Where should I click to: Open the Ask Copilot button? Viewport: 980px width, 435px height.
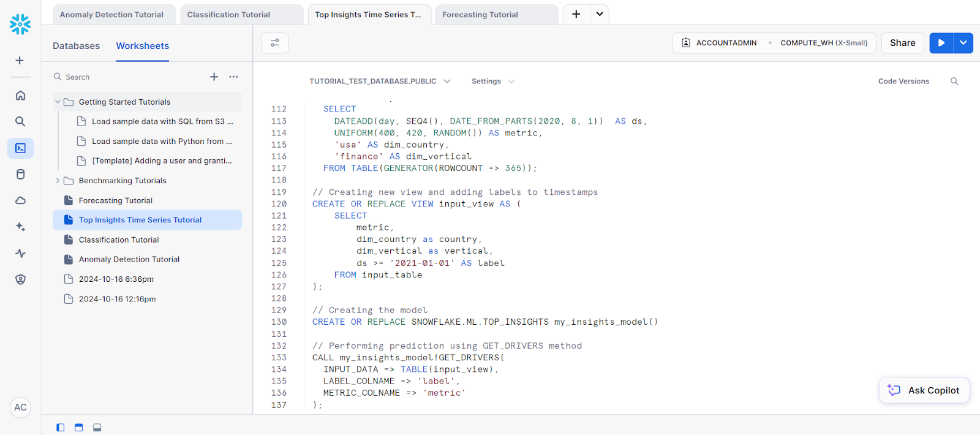(924, 390)
